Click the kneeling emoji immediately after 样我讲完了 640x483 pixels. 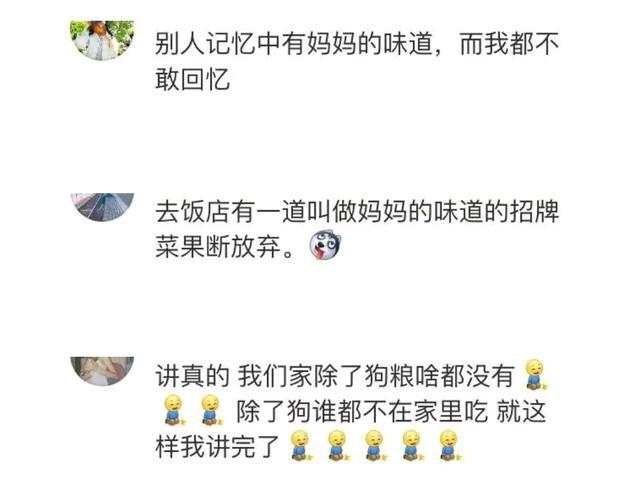tap(300, 446)
